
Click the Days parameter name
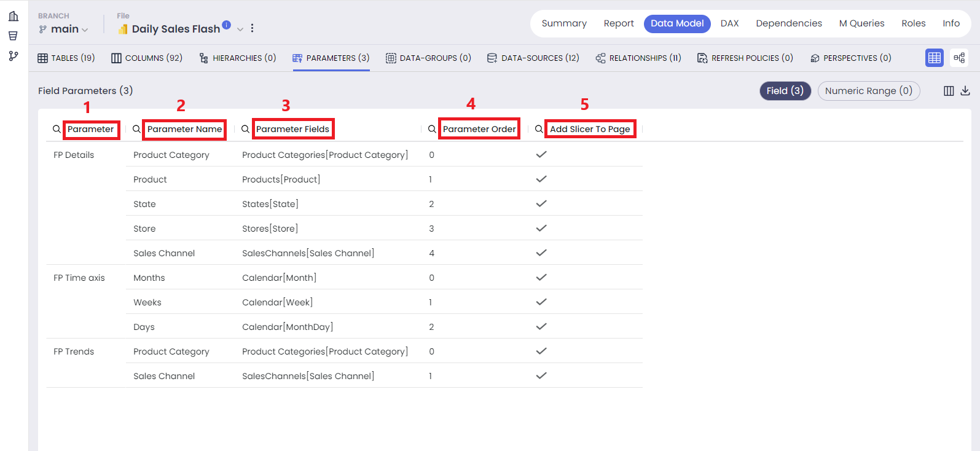point(144,327)
